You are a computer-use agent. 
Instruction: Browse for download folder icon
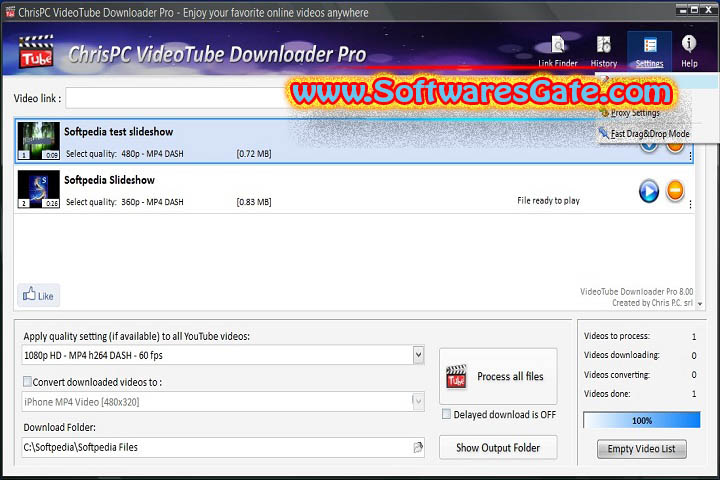[x=418, y=447]
